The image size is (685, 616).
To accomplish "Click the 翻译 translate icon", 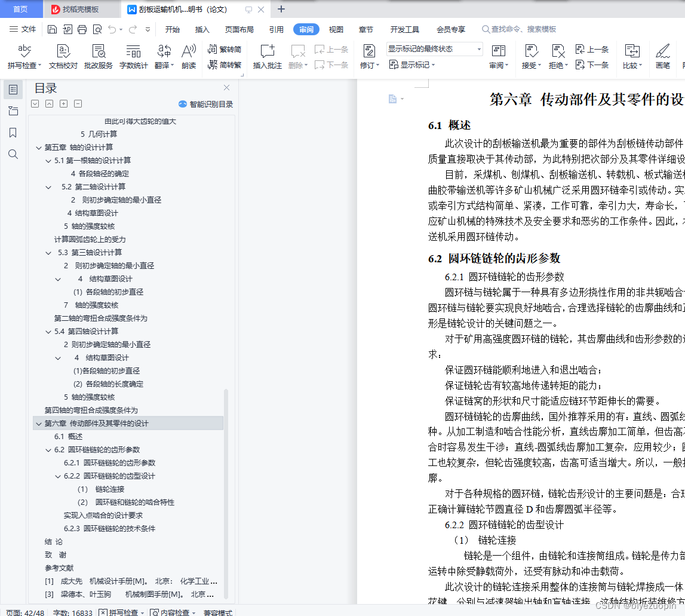I will [x=162, y=56].
